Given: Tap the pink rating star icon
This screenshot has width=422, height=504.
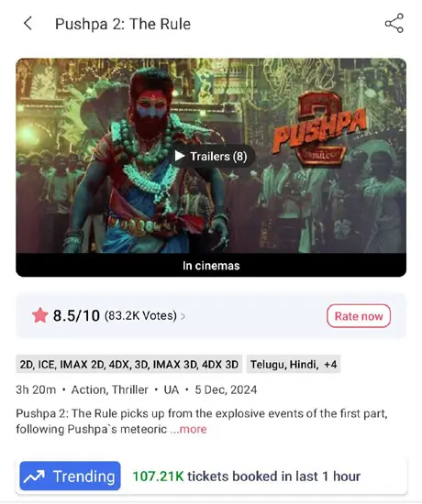Looking at the screenshot, I should (x=40, y=315).
